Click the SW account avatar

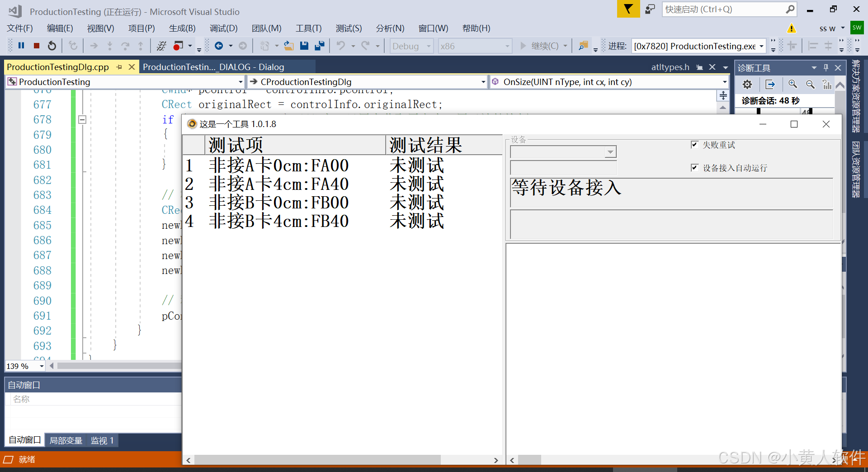(x=857, y=28)
